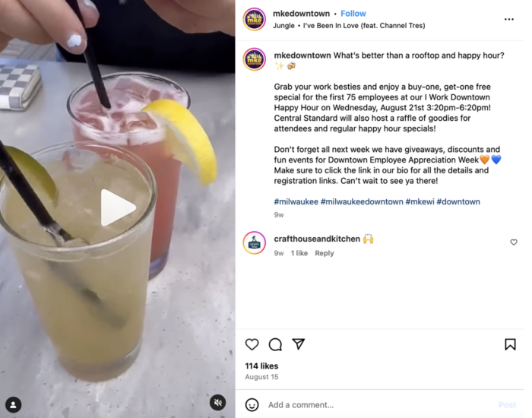Open the emoji picker in the comment box
Viewport: 532px width, 418px height.
click(252, 405)
